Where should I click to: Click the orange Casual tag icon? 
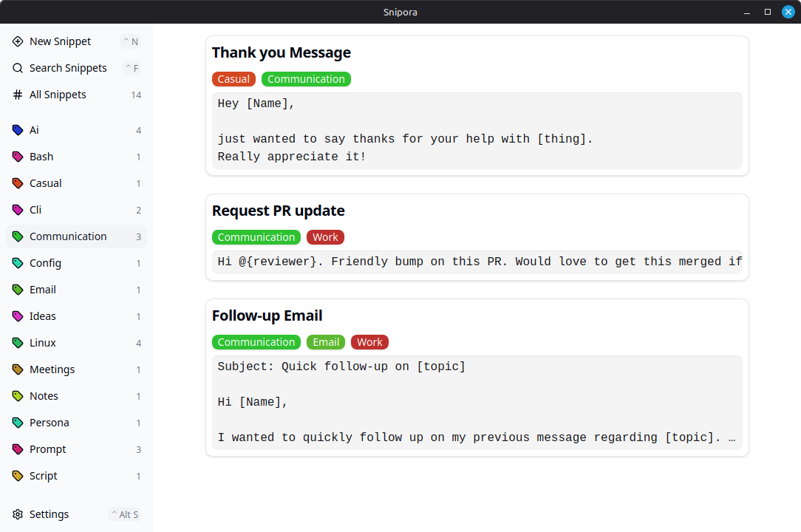(x=18, y=183)
